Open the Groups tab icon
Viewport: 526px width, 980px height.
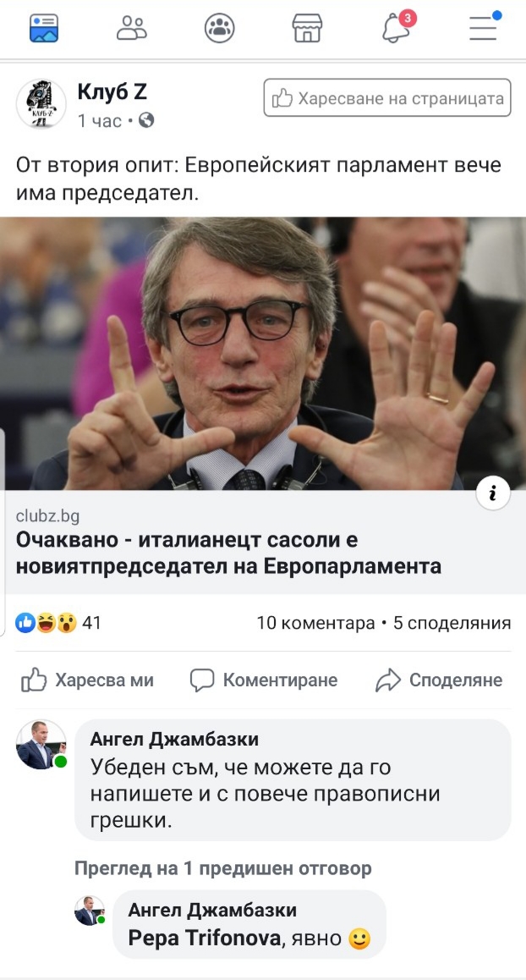219,28
